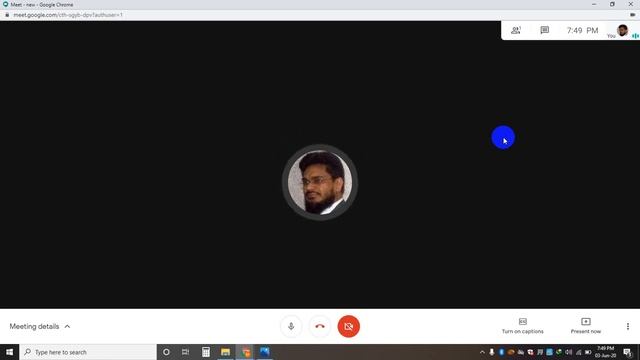The width and height of the screenshot is (640, 360).
Task: Leave the call with the red hang-up button
Action: pos(320,326)
